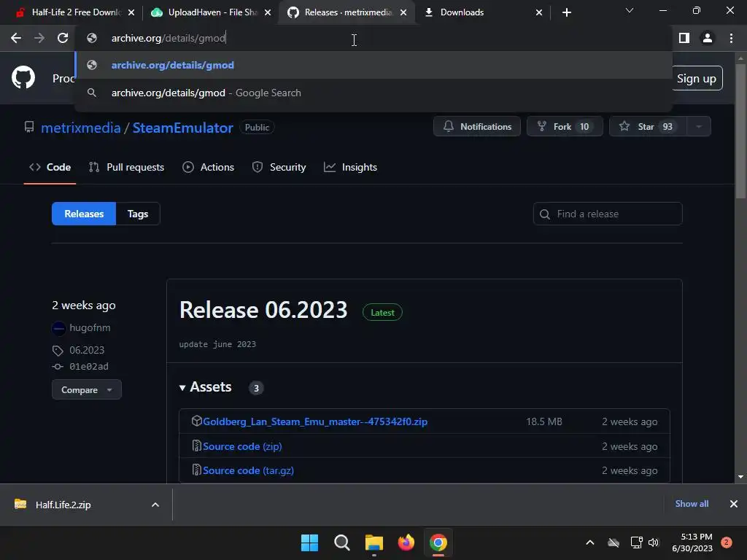The width and height of the screenshot is (747, 560).
Task: Close the Downloads tab
Action: [539, 12]
